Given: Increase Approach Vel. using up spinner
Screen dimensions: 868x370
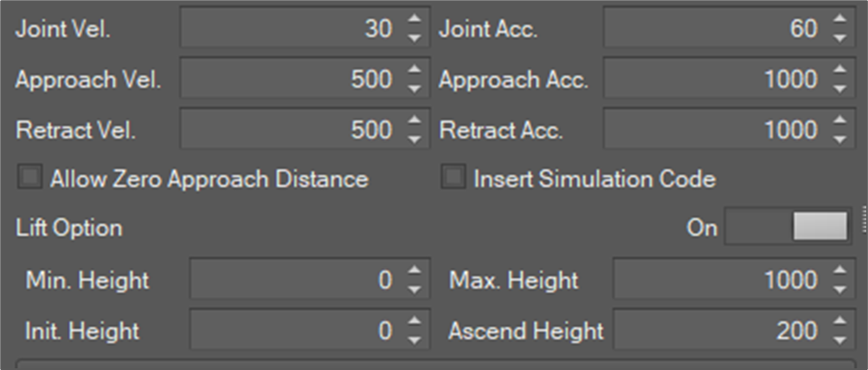Looking at the screenshot, I should click(414, 72).
